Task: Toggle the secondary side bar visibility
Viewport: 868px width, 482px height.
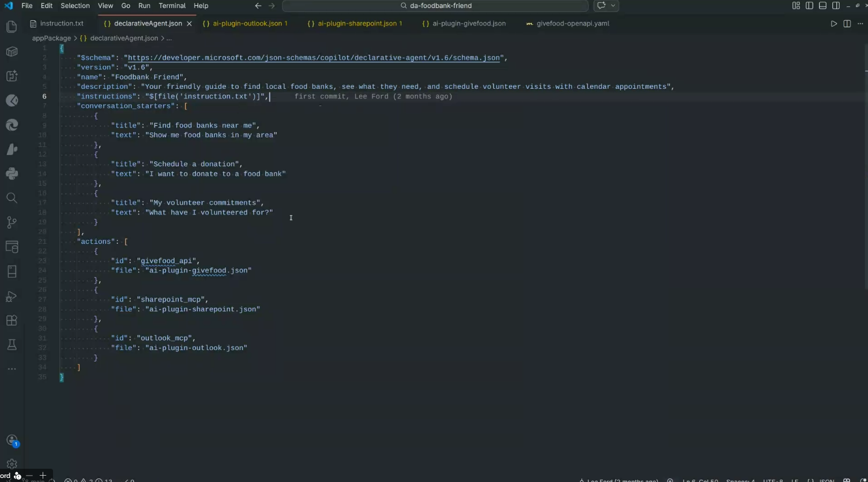Action: point(836,6)
